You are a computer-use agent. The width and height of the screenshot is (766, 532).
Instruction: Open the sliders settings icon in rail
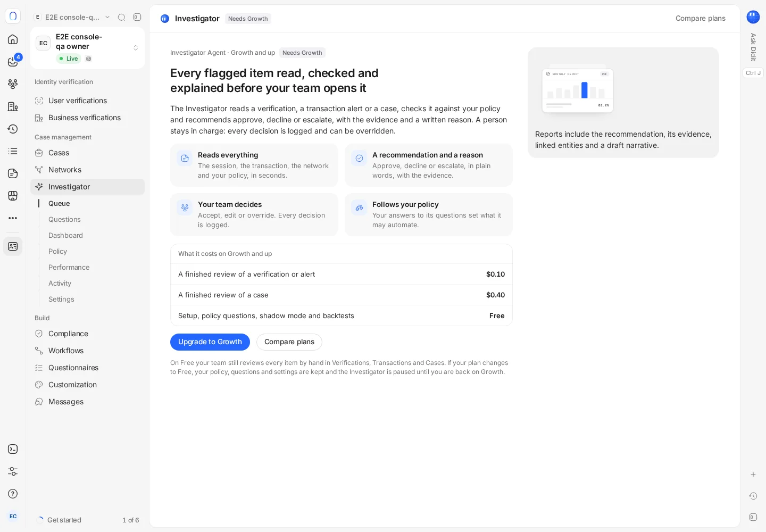[13, 471]
